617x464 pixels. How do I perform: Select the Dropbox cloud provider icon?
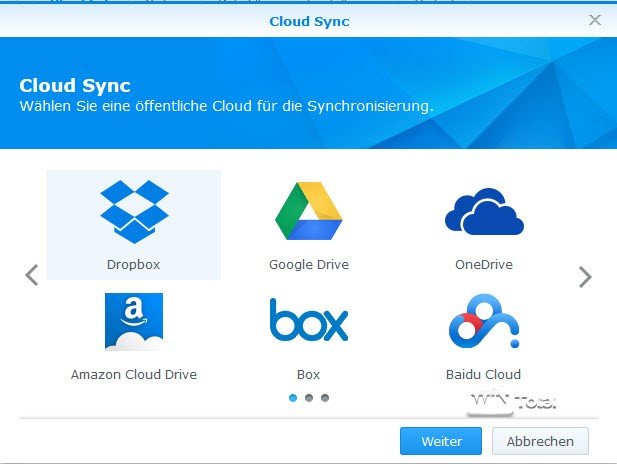134,212
